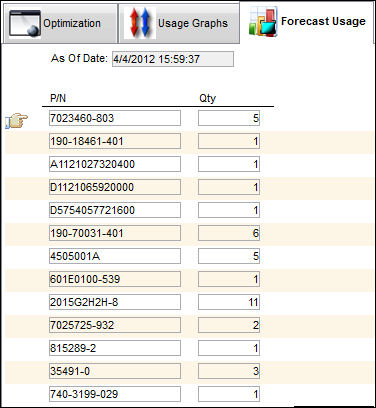Select part number 7025725-932 field
The image size is (376, 408).
[x=115, y=325]
